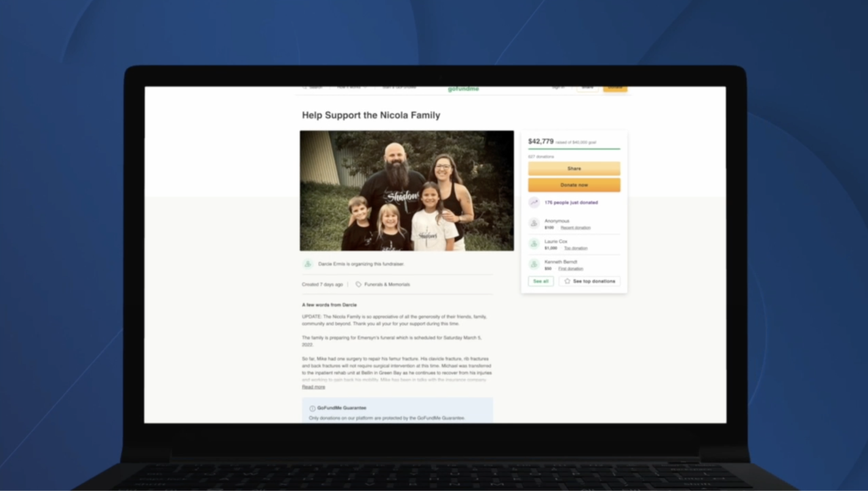Click the Anonymous donor avatar icon
868x491 pixels.
[x=534, y=224]
